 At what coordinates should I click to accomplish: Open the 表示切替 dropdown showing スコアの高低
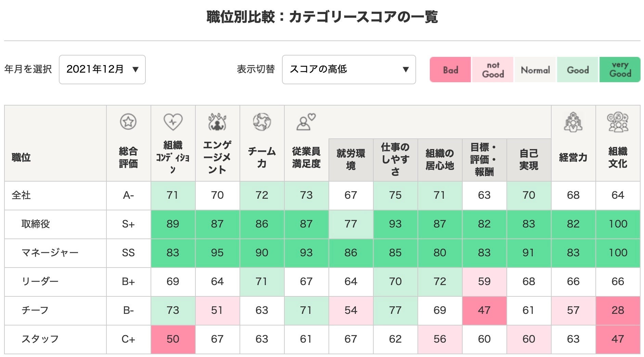click(349, 70)
